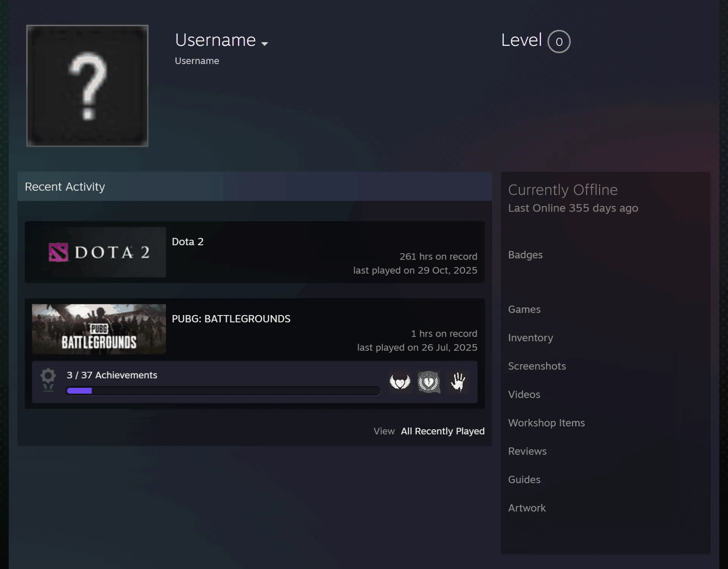Open the Dota 2 game banner
Viewport: 728px width, 569px height.
tap(99, 252)
